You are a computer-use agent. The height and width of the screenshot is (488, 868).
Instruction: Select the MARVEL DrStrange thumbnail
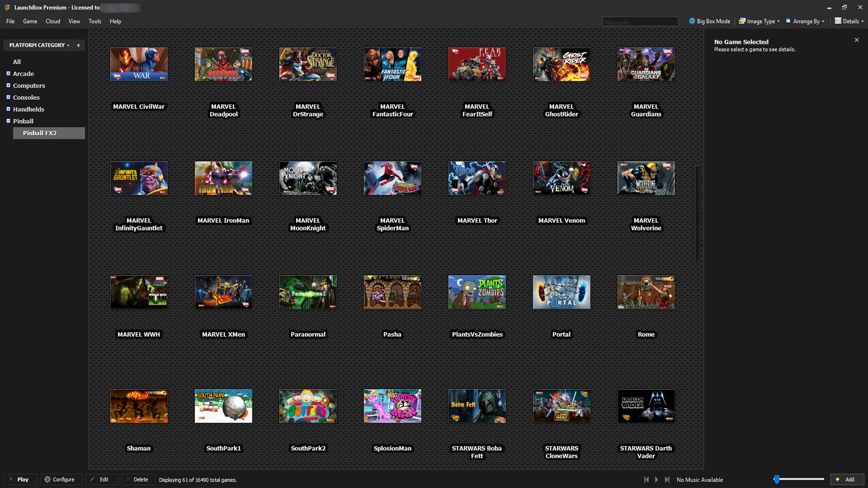[x=308, y=65]
